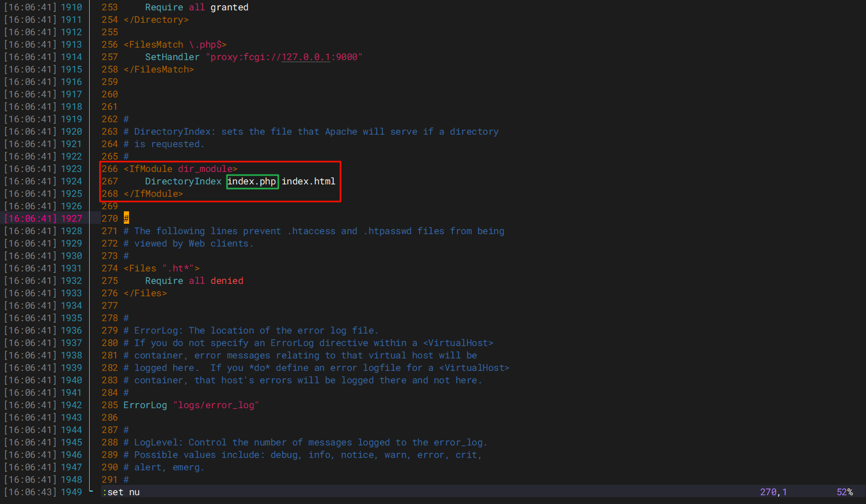Viewport: 866px width, 504px height.
Task: Click vim line number 285
Action: 110,405
